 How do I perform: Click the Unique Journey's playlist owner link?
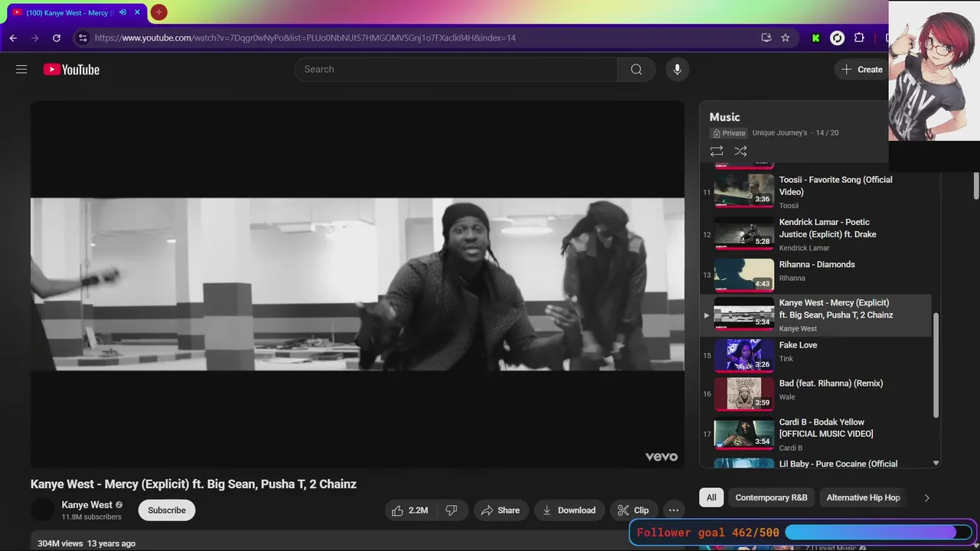pos(779,132)
